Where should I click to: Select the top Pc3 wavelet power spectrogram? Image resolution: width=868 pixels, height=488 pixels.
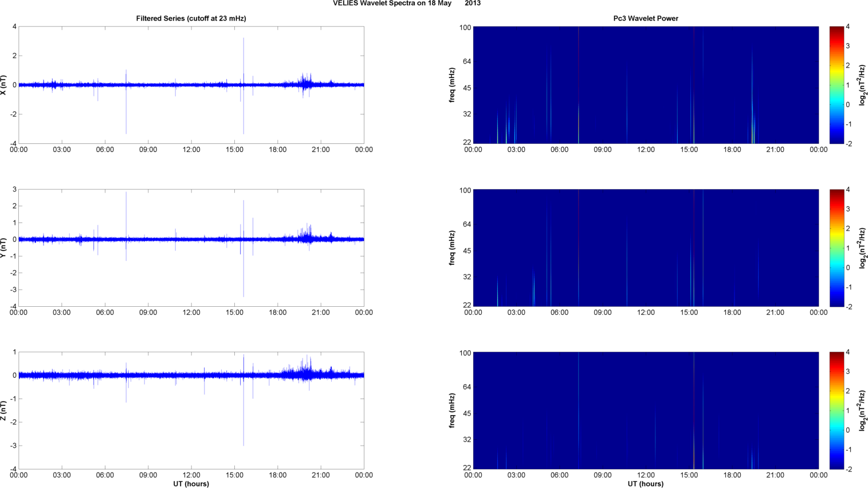(x=646, y=85)
